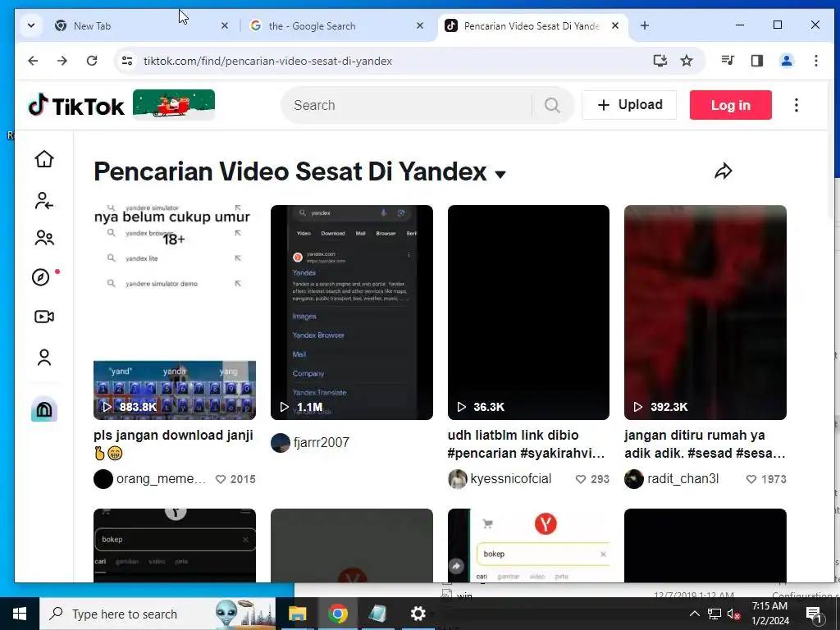Click the teal arch icon in sidebar

coord(44,410)
